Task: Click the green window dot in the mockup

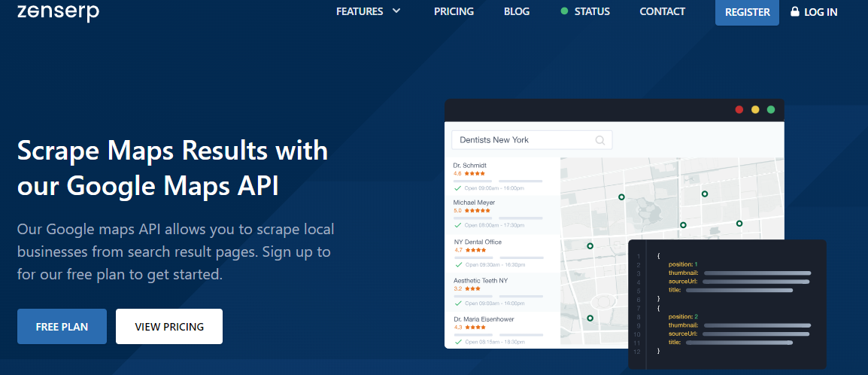Action: (770, 109)
